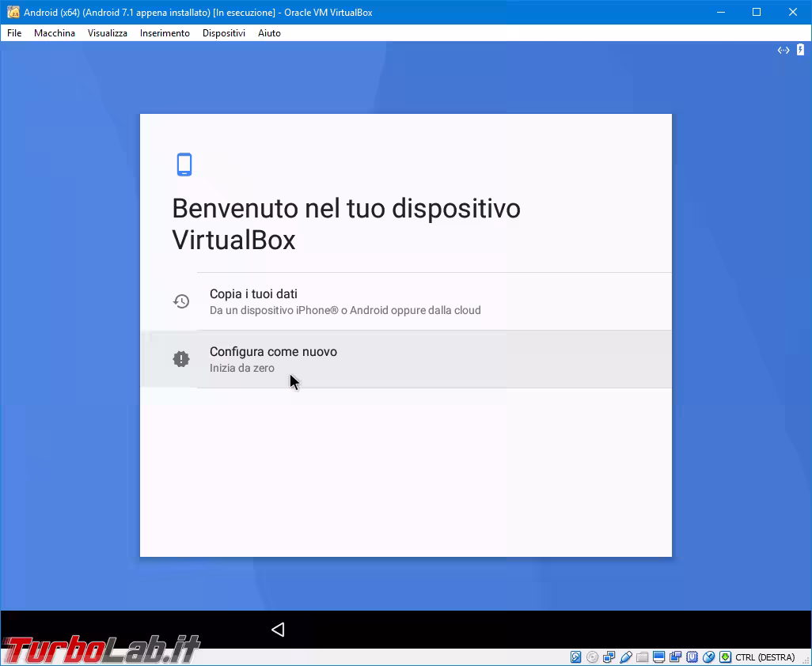Screen dimensions: 812x666
Task: Open the Macchina menu
Action: pyautogui.click(x=55, y=33)
